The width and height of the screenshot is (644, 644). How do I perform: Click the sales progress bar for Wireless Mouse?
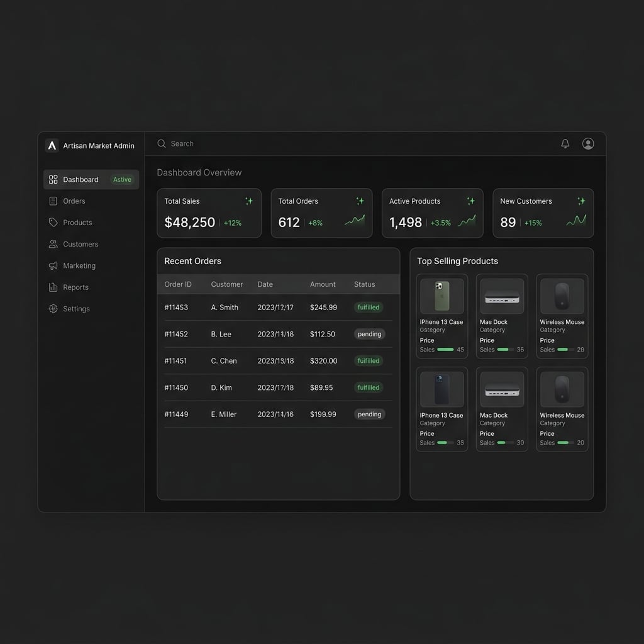[x=565, y=350]
